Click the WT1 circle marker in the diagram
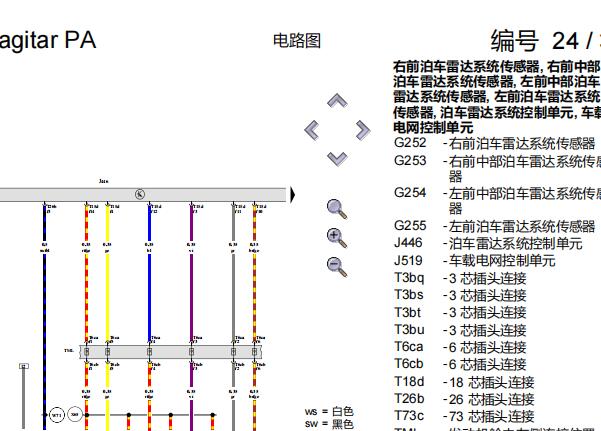Screen dimensions: 601x431 (x=57, y=415)
